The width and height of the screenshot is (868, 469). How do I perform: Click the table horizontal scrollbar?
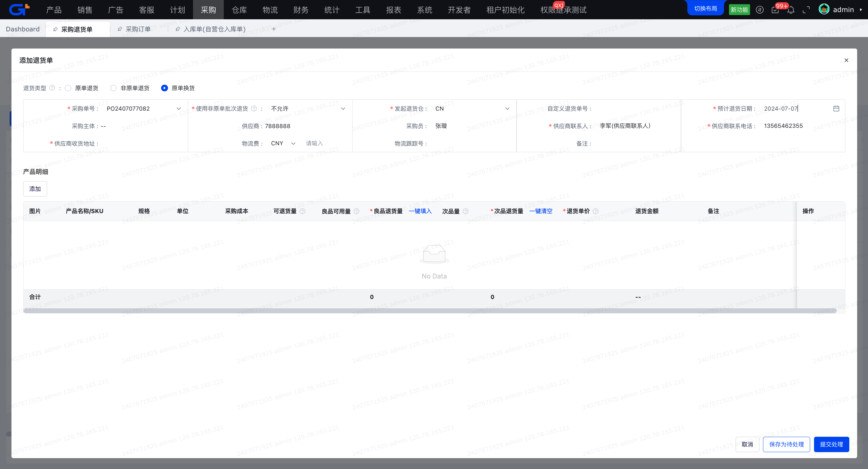(430, 311)
